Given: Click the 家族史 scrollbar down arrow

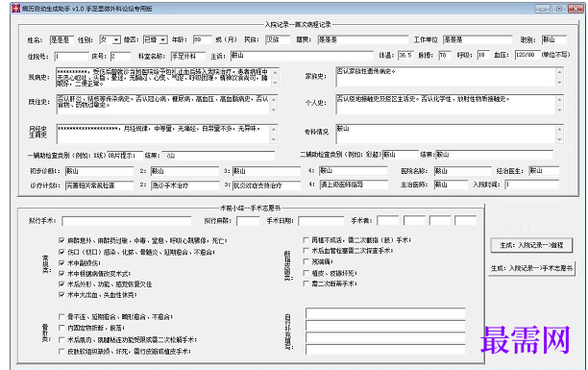Looking at the screenshot, I should tap(559, 83).
